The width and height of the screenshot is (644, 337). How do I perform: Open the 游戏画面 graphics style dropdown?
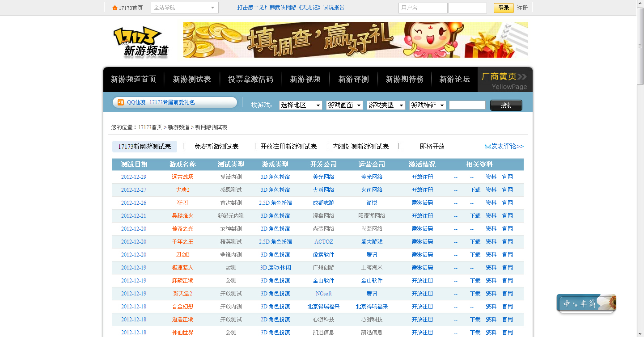[344, 105]
